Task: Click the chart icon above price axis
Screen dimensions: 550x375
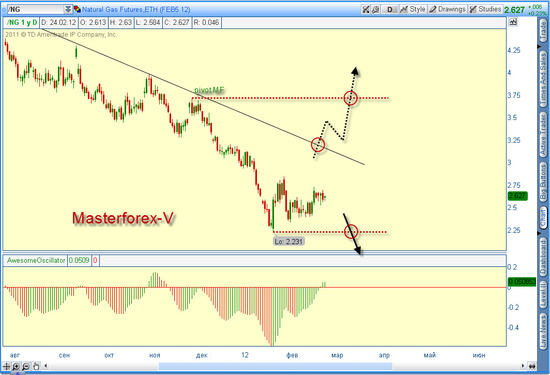Action: [513, 22]
